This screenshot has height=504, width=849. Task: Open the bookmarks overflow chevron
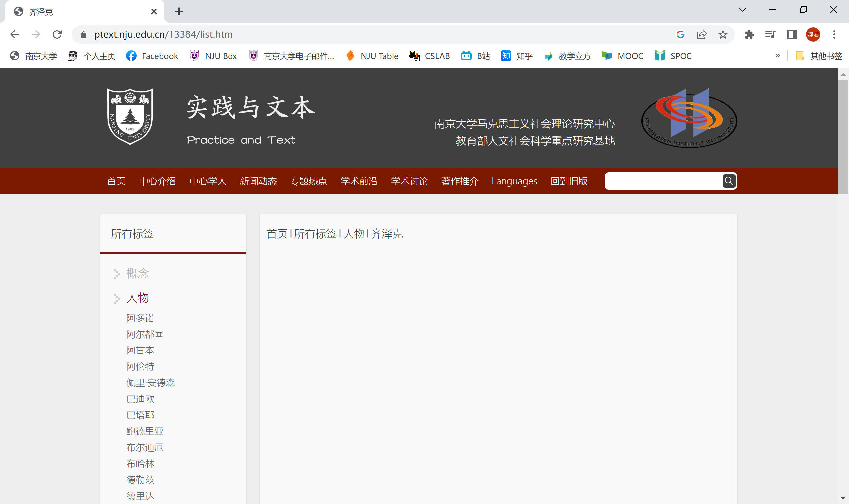(x=778, y=56)
